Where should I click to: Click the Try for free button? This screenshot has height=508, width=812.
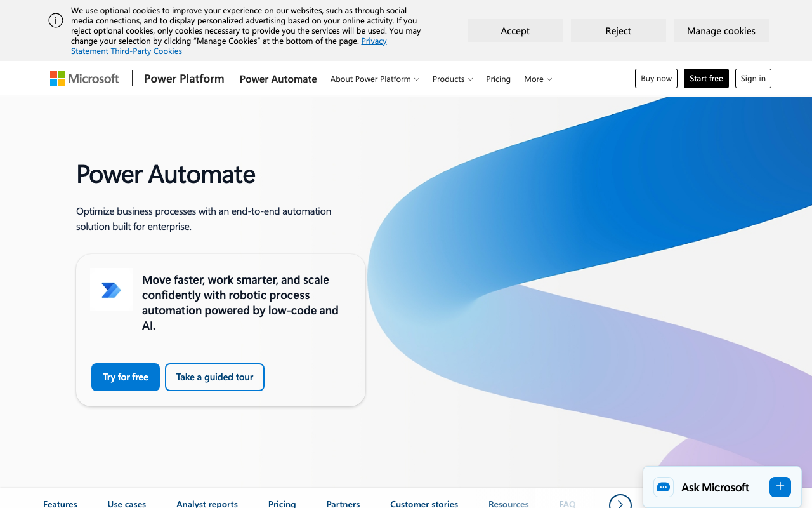pyautogui.click(x=126, y=377)
